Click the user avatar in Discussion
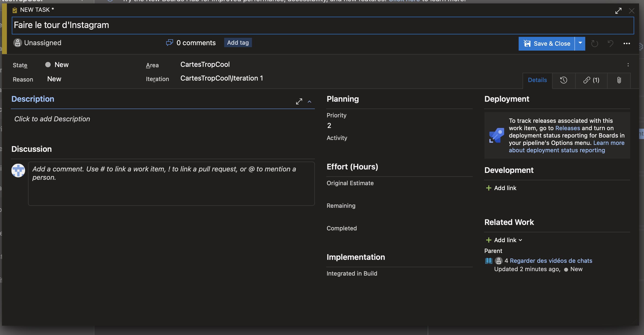The image size is (644, 335). pyautogui.click(x=18, y=170)
